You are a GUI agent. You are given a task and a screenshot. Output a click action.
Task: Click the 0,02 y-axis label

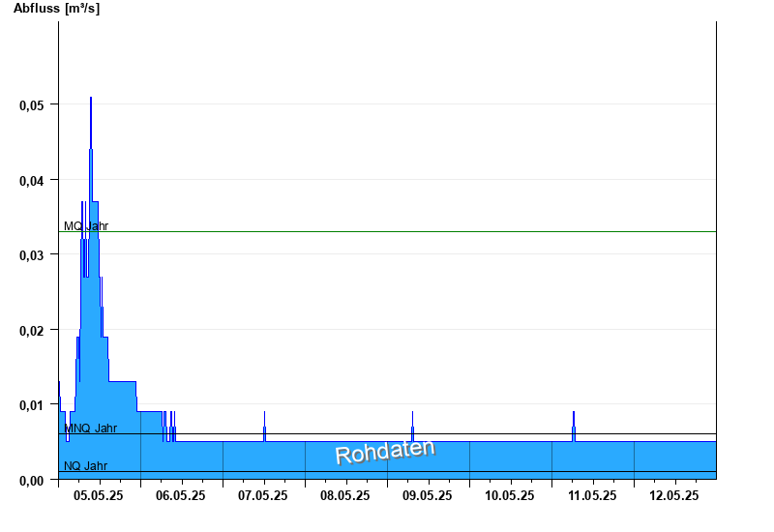pyautogui.click(x=32, y=331)
